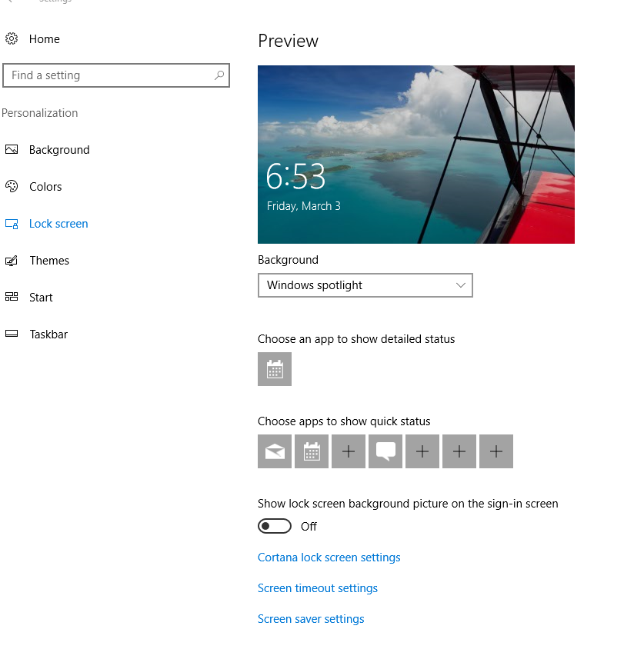Open Colors personalization page
The height and width of the screenshot is (649, 644).
tap(45, 187)
